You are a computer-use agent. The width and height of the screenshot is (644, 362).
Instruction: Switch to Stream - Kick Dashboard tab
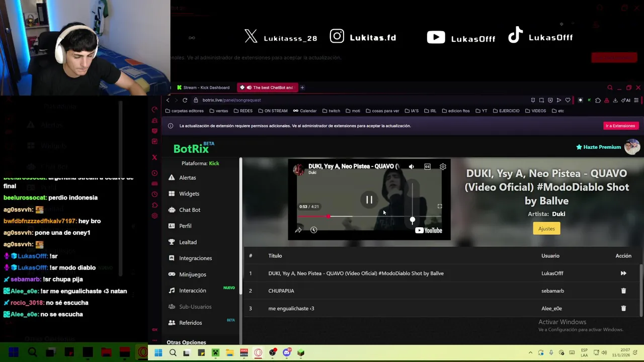[204, 87]
